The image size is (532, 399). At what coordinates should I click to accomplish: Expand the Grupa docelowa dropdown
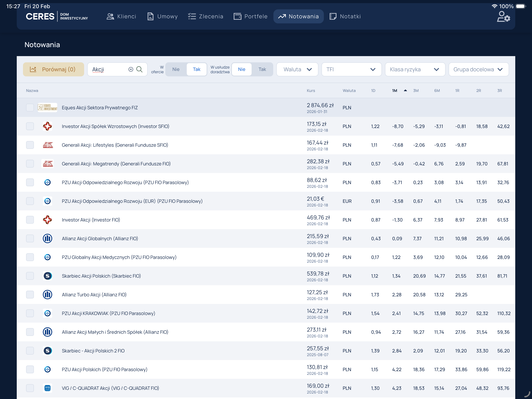(x=479, y=69)
